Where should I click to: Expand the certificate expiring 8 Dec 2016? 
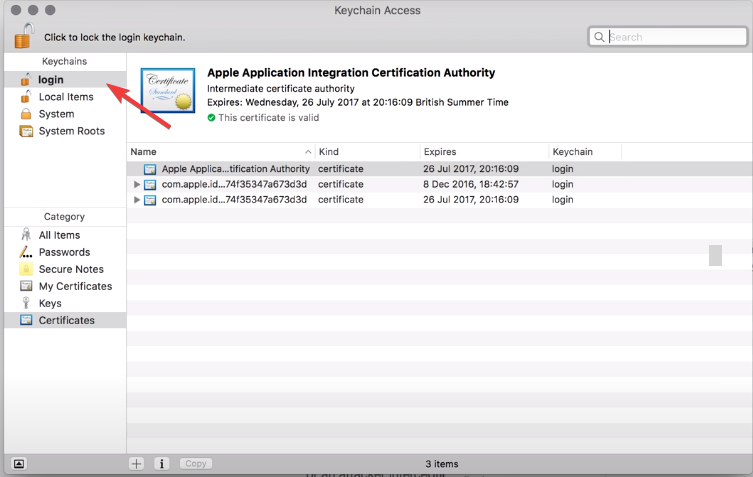[137, 185]
